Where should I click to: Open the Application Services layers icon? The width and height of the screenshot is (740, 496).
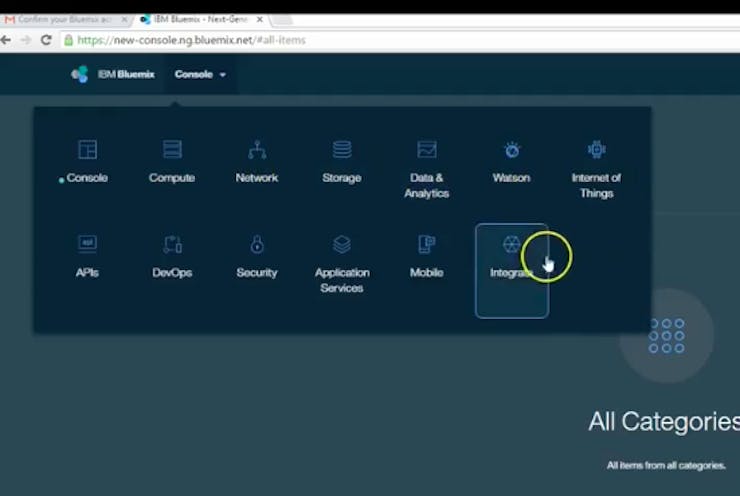coord(342,244)
